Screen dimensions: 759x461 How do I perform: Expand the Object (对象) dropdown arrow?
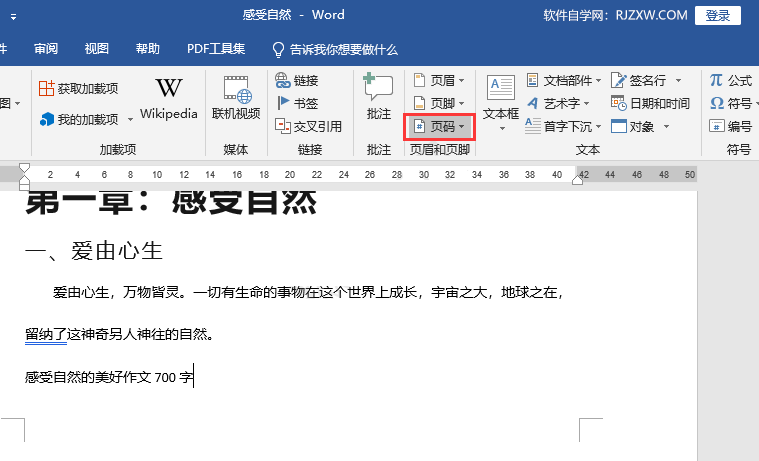tap(666, 127)
